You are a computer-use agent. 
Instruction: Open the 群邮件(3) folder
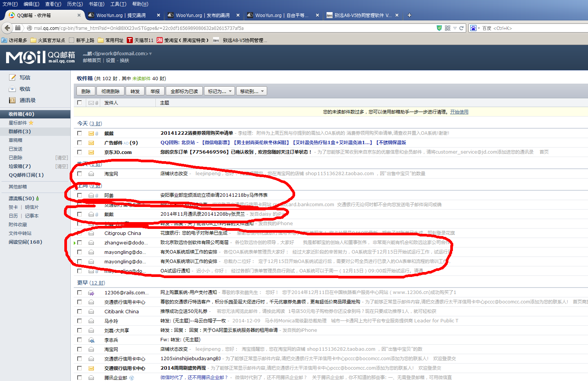pyautogui.click(x=20, y=131)
